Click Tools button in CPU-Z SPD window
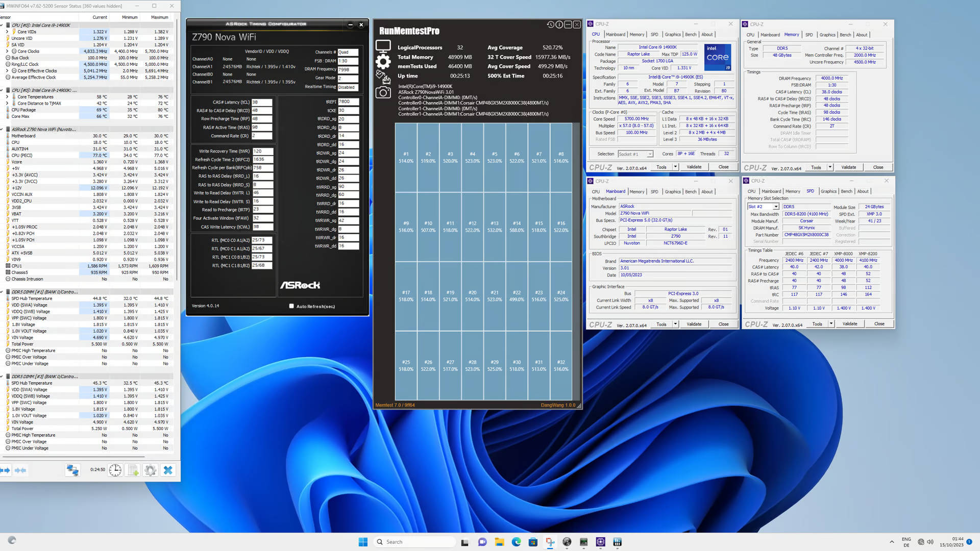Screen dimensions: 980x551 coord(817,324)
